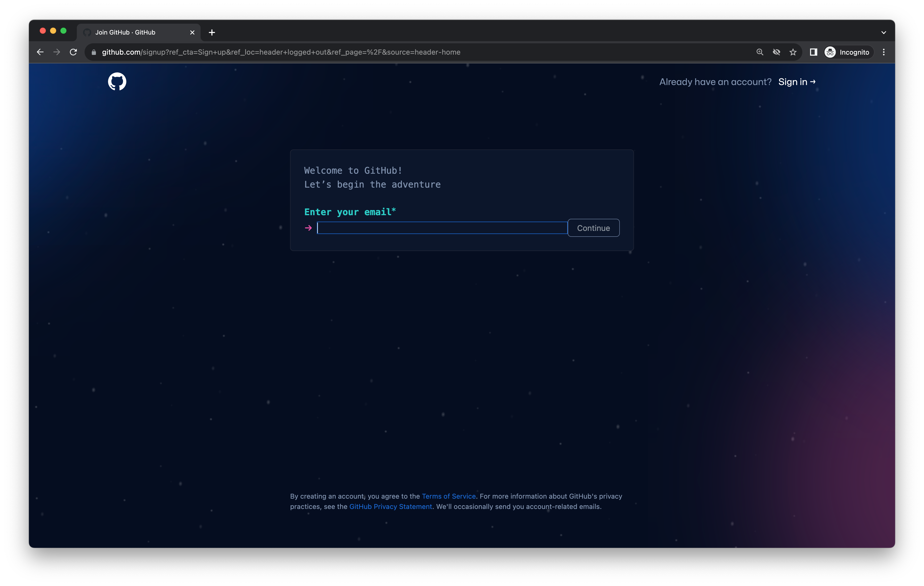Click 'Already have an account?' text

715,82
